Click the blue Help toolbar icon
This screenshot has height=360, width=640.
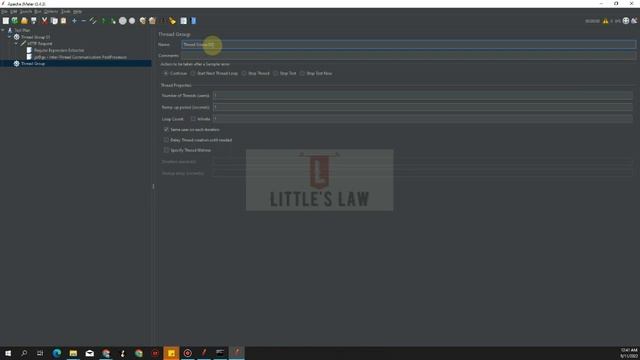pyautogui.click(x=193, y=20)
